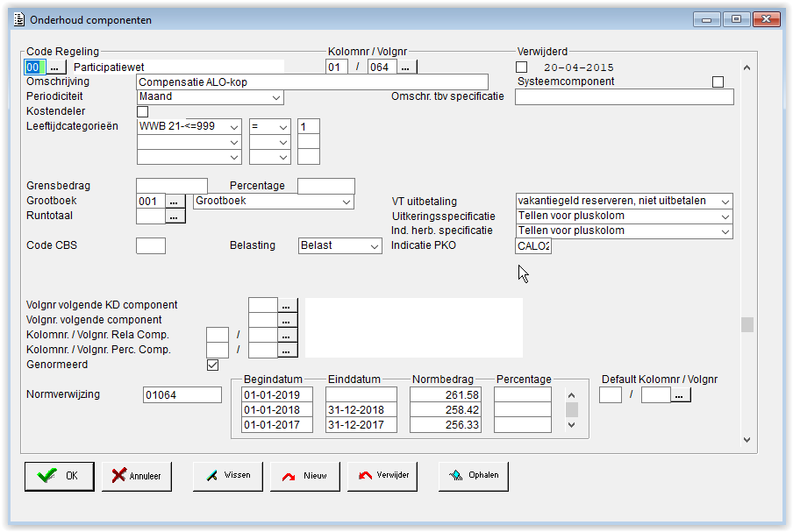The width and height of the screenshot is (793, 532).
Task: Open lookup for Volgnr volgende KD component
Action: (x=286, y=306)
